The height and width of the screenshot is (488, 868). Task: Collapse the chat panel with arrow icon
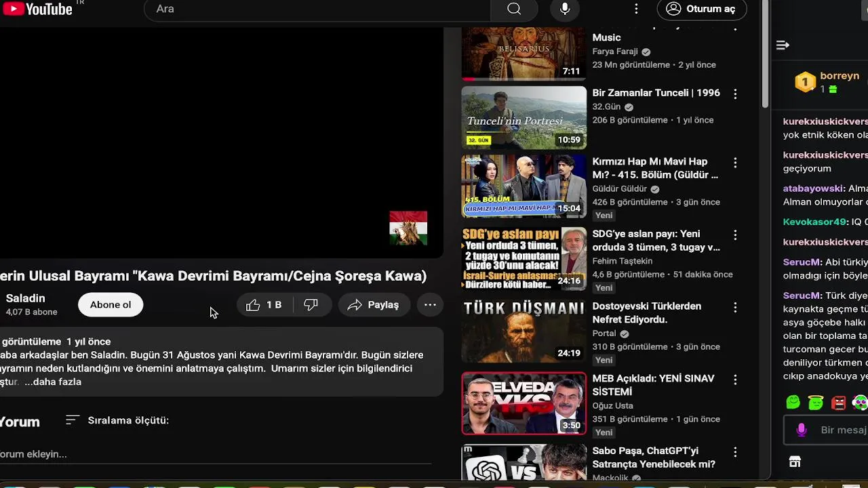tap(783, 45)
